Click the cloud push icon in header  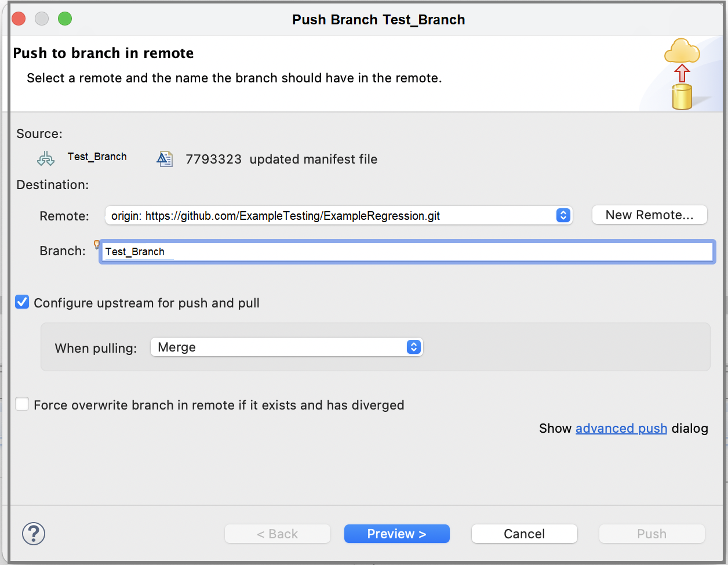point(682,74)
